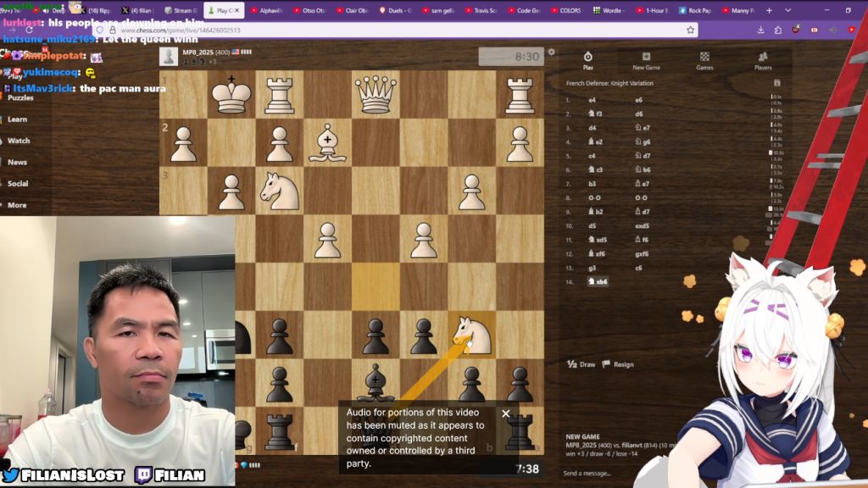This screenshot has height=488, width=868.
Task: Click the empty highlighted yellow square
Action: click(x=376, y=286)
